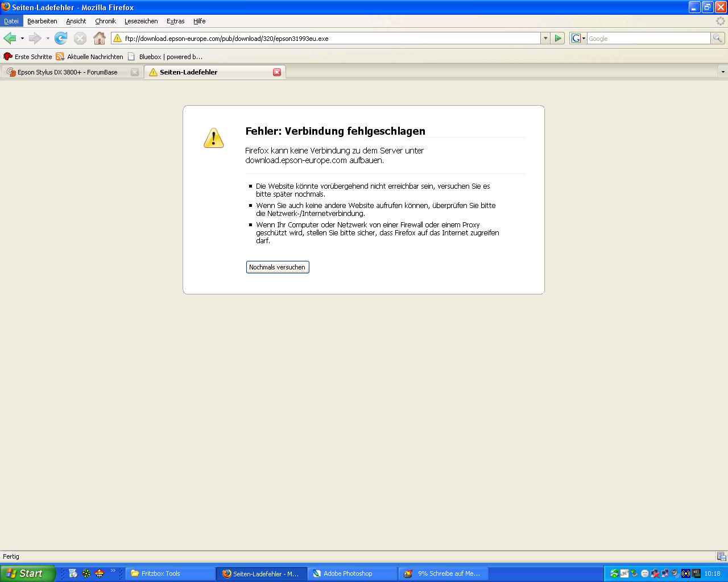The image size is (728, 582).
Task: Expand the quick launch chevron
Action: pyautogui.click(x=113, y=571)
